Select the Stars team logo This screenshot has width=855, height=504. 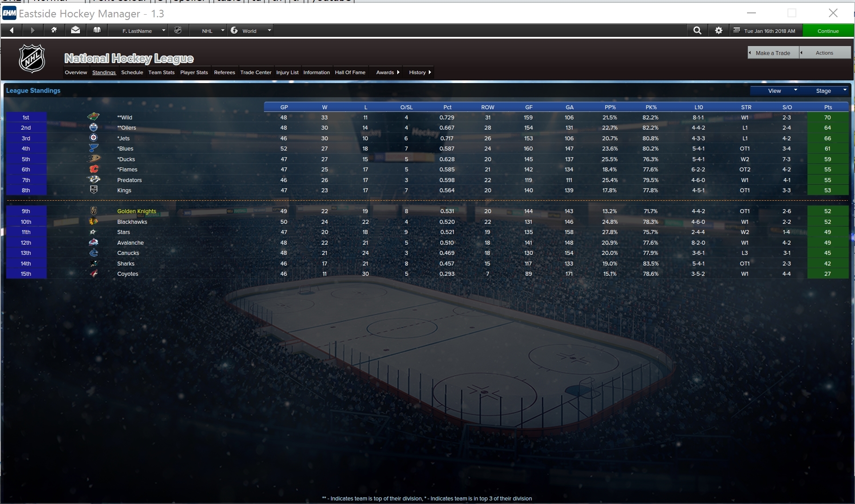93,232
